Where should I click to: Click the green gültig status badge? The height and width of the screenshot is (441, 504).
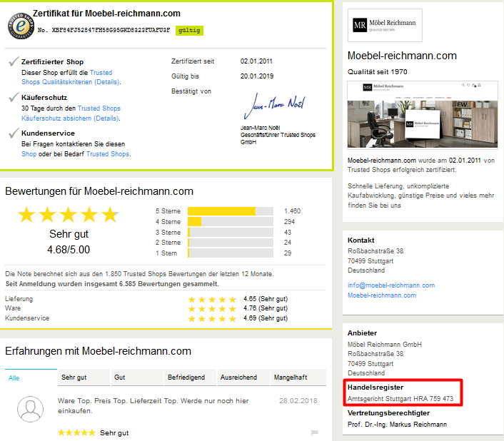click(189, 30)
